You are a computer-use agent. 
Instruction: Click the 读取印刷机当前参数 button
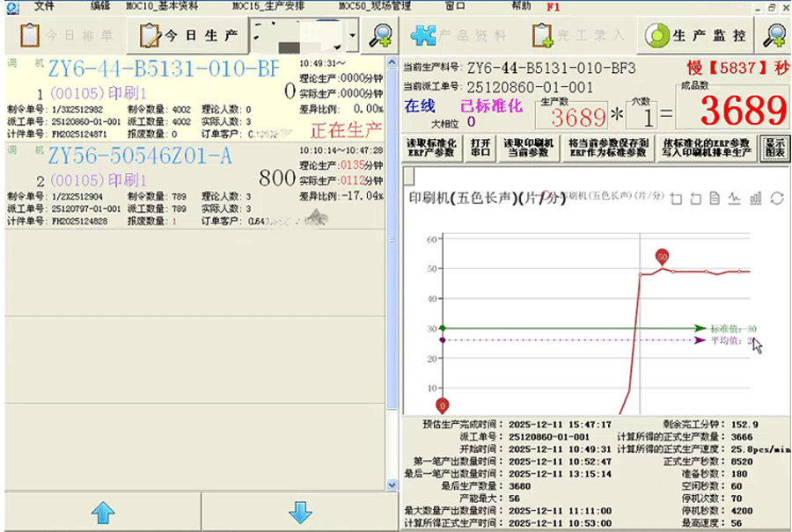click(529, 147)
